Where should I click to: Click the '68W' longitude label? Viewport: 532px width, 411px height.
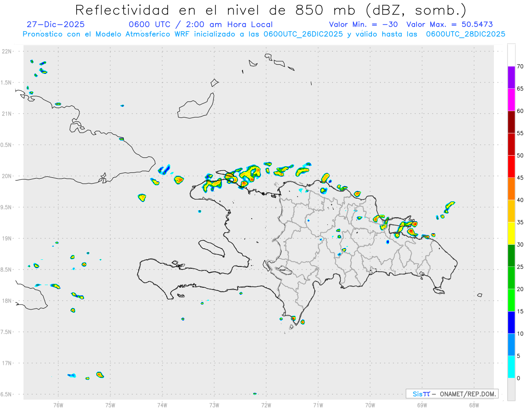(474, 405)
